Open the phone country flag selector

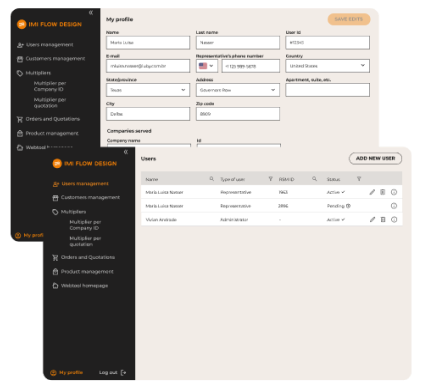click(207, 66)
